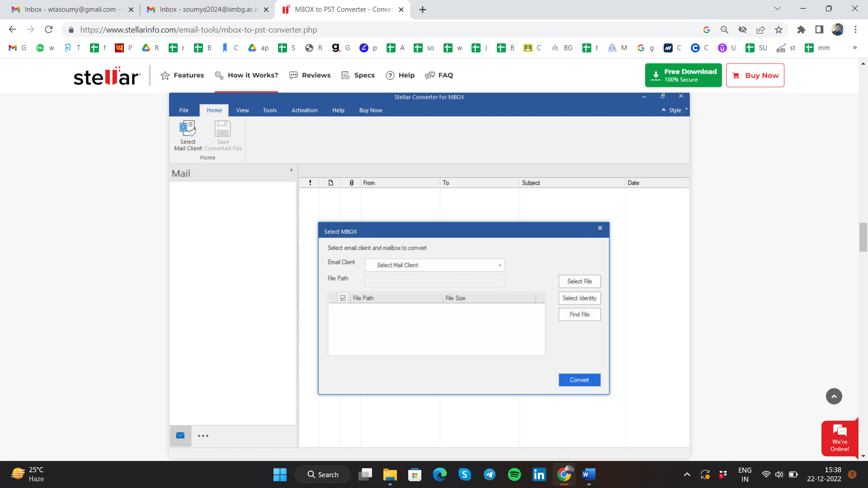
Task: Switch to the Activation ribbon tab
Action: 304,110
